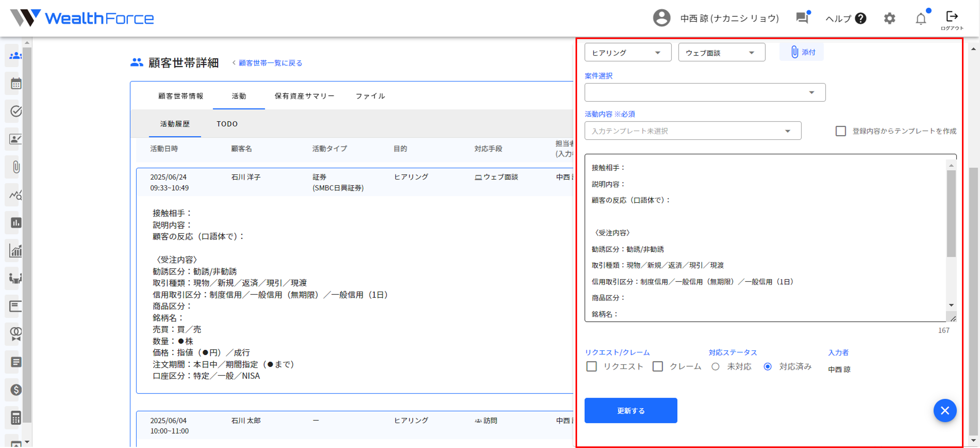Open the meeting table people sidebar icon
The height and width of the screenshot is (448, 980).
point(15,278)
